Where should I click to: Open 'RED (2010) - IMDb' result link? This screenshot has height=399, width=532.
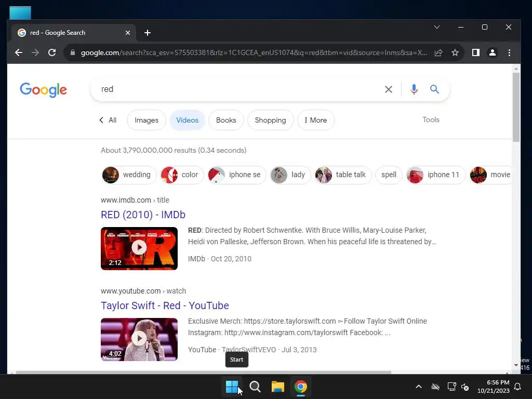click(x=143, y=215)
